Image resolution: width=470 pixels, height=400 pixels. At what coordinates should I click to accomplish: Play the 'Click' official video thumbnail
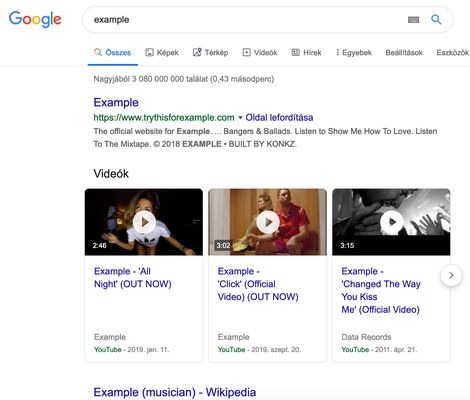(x=267, y=222)
